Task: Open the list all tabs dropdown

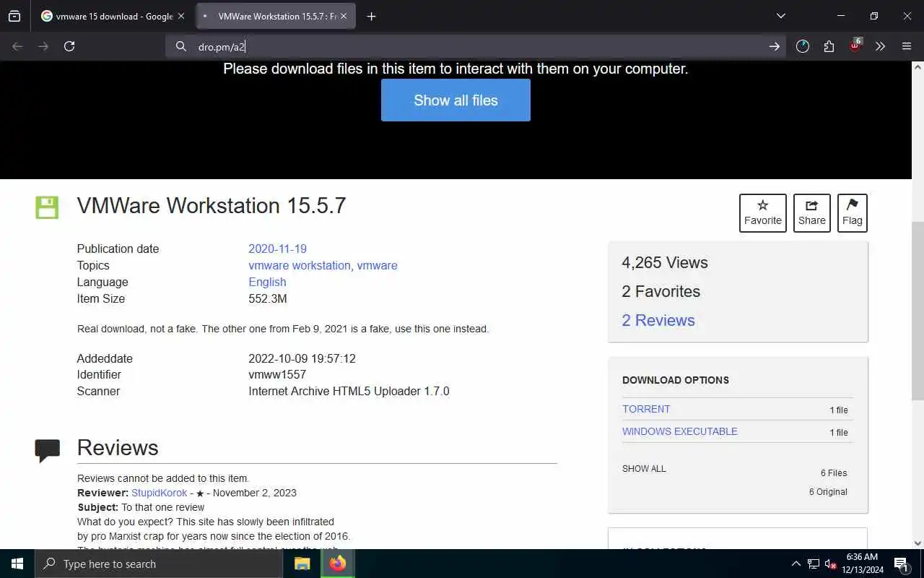Action: [x=780, y=16]
